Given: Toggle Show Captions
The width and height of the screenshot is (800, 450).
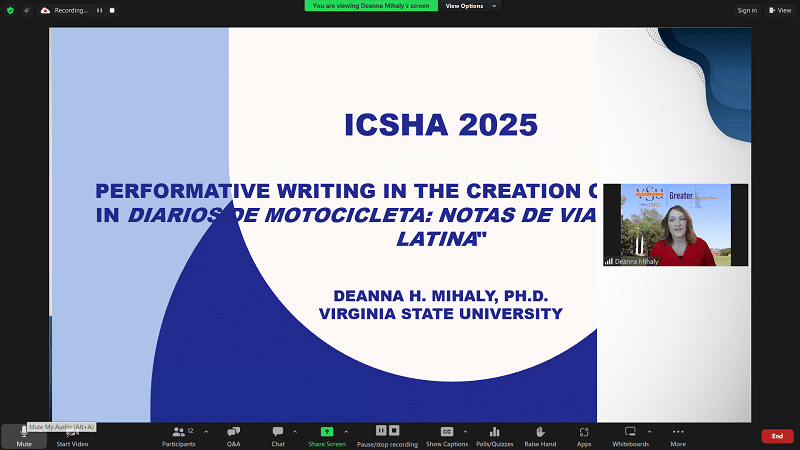Looking at the screenshot, I should coord(447,434).
